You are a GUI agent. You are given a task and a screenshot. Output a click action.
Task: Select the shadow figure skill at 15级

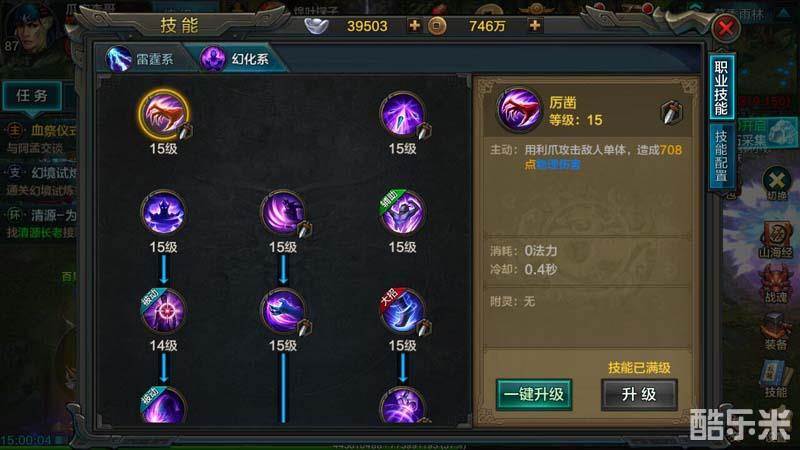(x=163, y=212)
